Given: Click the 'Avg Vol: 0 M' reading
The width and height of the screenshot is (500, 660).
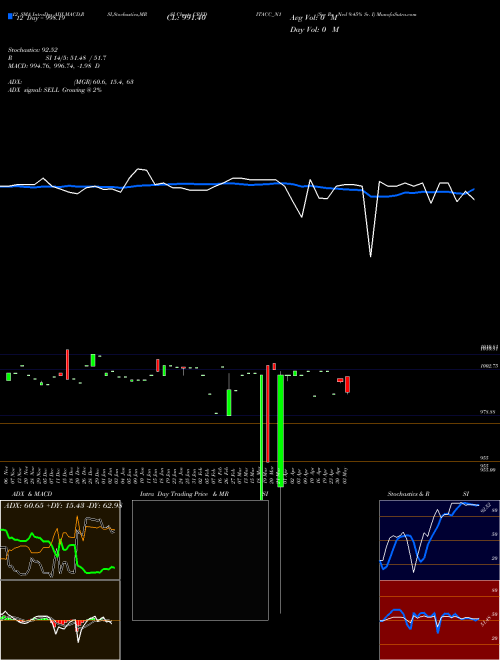Looking at the screenshot, I should point(313,18).
